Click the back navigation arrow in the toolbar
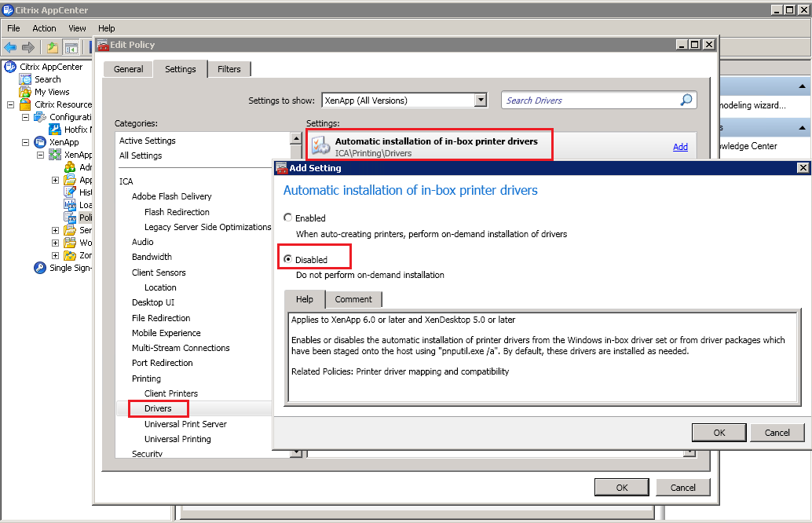812x523 pixels. pos(11,46)
